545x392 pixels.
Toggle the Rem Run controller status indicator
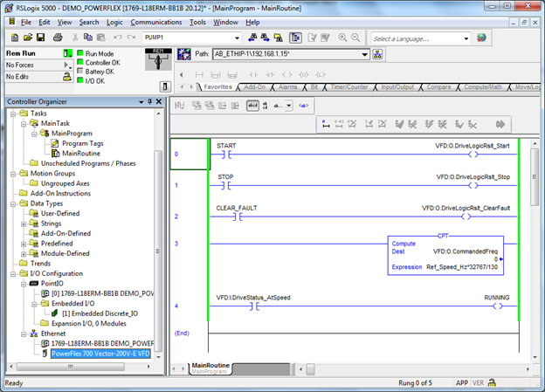click(x=67, y=53)
